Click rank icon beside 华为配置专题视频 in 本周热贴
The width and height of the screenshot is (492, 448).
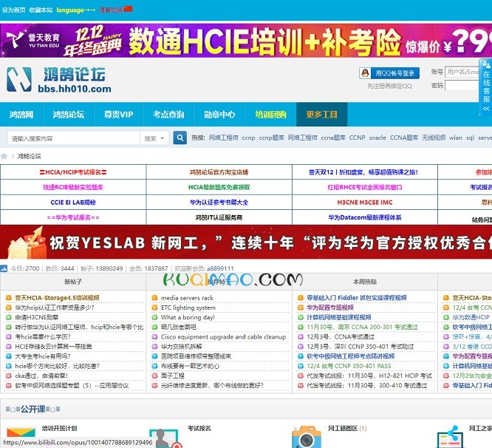(301, 308)
